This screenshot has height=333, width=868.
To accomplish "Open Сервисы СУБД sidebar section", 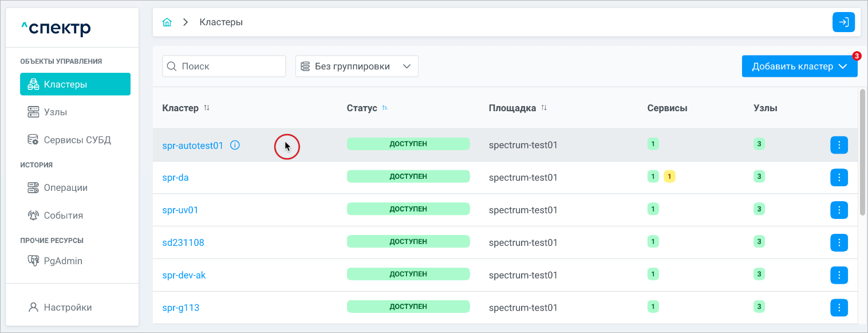I will tap(77, 140).
